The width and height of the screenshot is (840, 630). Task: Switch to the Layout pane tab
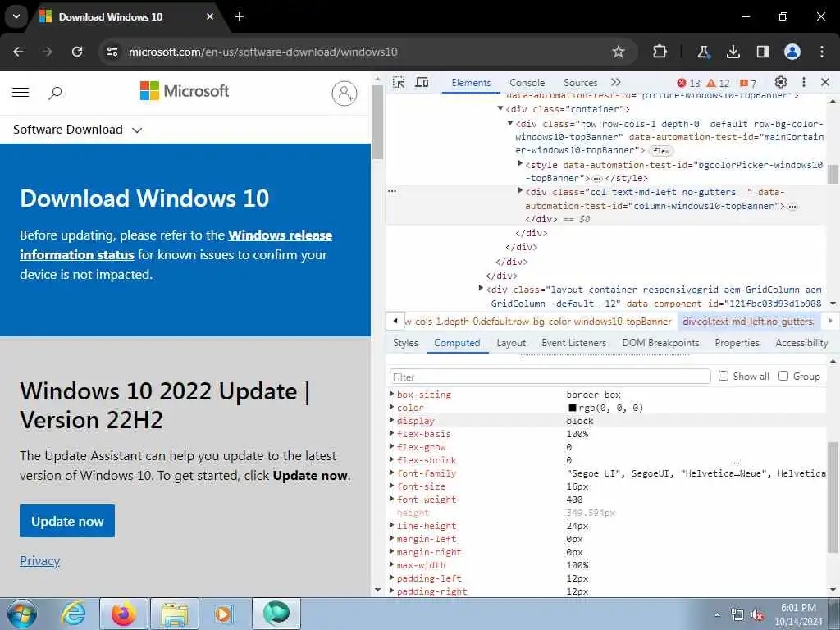tap(511, 343)
